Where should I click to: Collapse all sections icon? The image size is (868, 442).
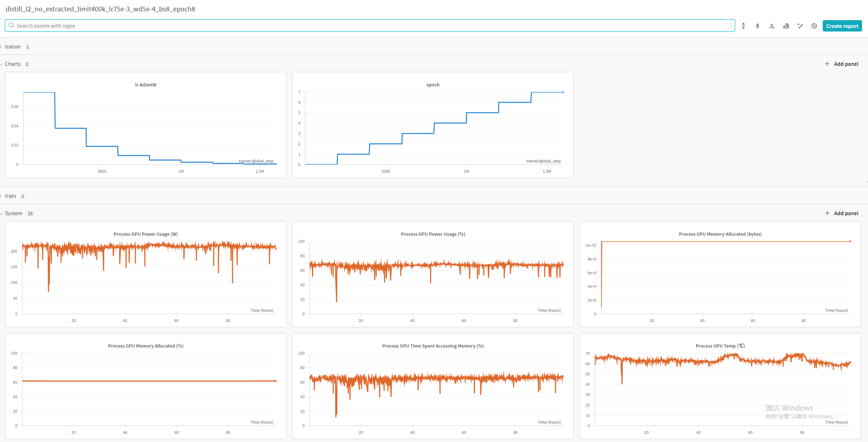coord(758,26)
